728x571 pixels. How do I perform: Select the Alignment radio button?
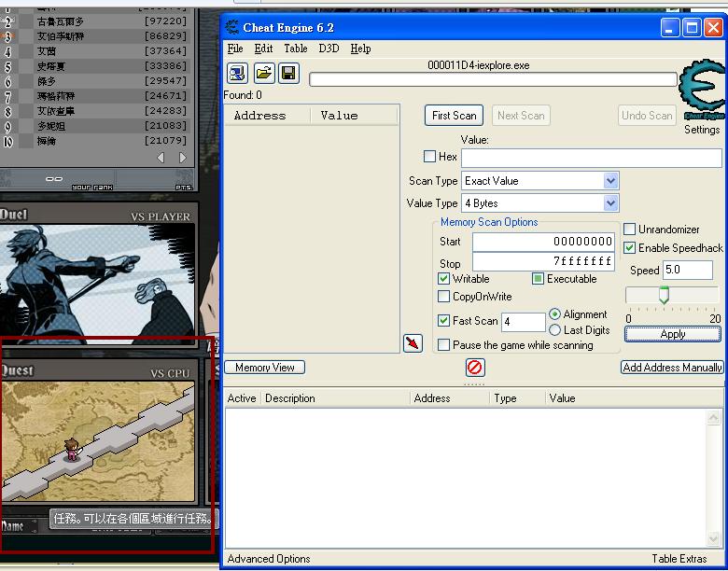pos(554,314)
